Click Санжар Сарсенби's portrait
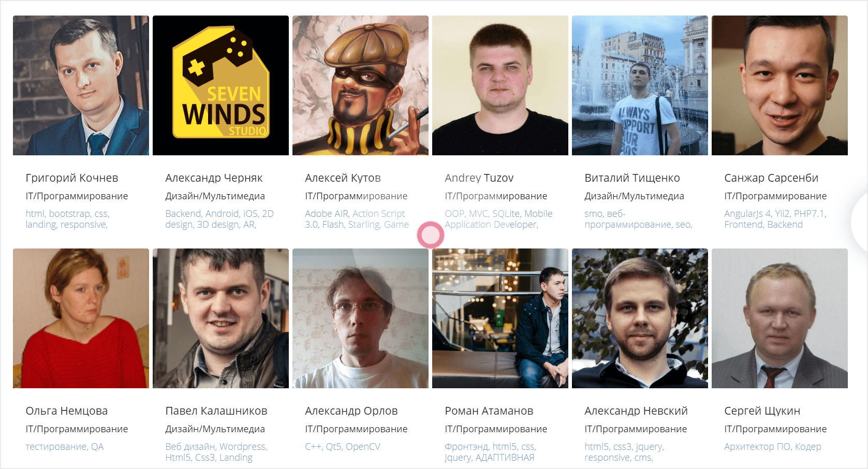Image resolution: width=868 pixels, height=469 pixels. pyautogui.click(x=779, y=85)
